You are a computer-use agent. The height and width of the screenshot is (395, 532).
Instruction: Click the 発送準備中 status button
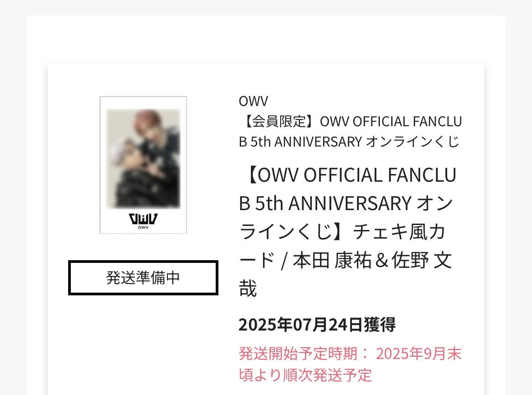tap(143, 278)
